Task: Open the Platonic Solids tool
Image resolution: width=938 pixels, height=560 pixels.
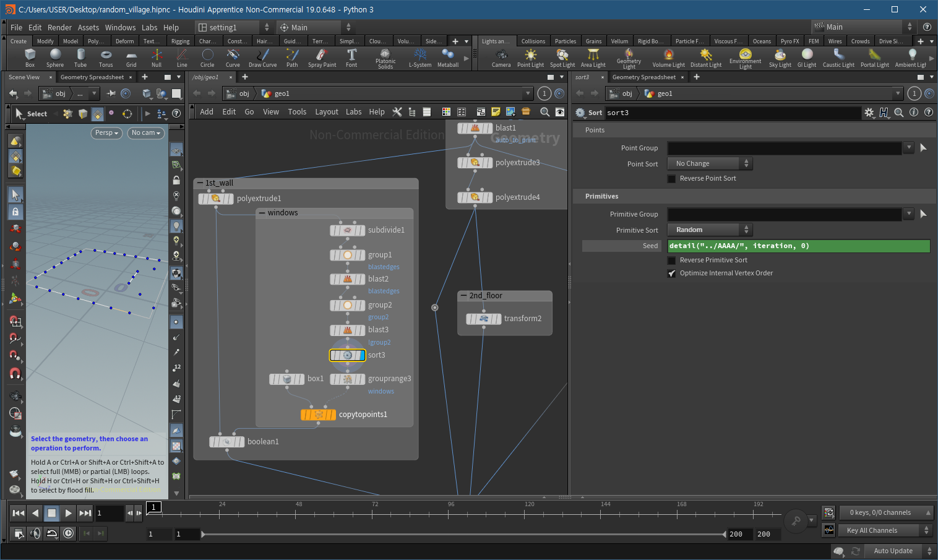Action: click(385, 59)
